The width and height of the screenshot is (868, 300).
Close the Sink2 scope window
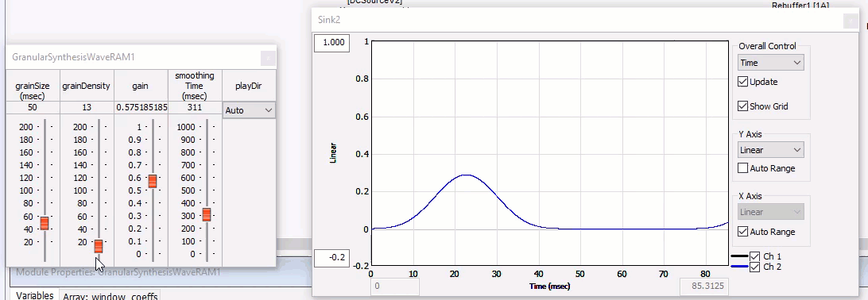[x=851, y=21]
